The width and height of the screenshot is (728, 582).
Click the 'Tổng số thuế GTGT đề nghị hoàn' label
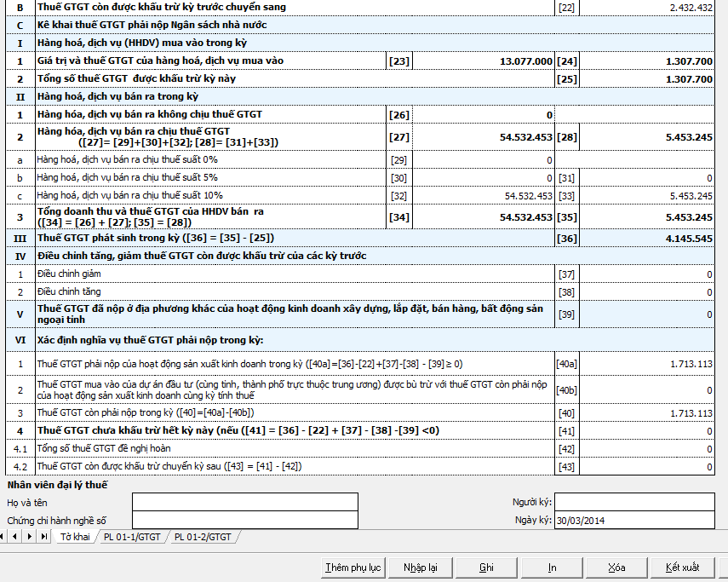(x=104, y=448)
